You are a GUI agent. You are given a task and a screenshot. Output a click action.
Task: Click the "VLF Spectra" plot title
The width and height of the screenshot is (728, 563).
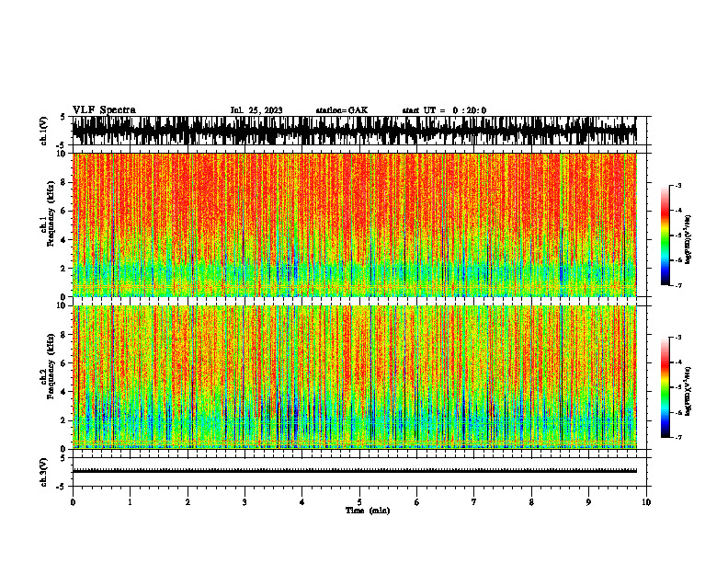click(x=104, y=110)
